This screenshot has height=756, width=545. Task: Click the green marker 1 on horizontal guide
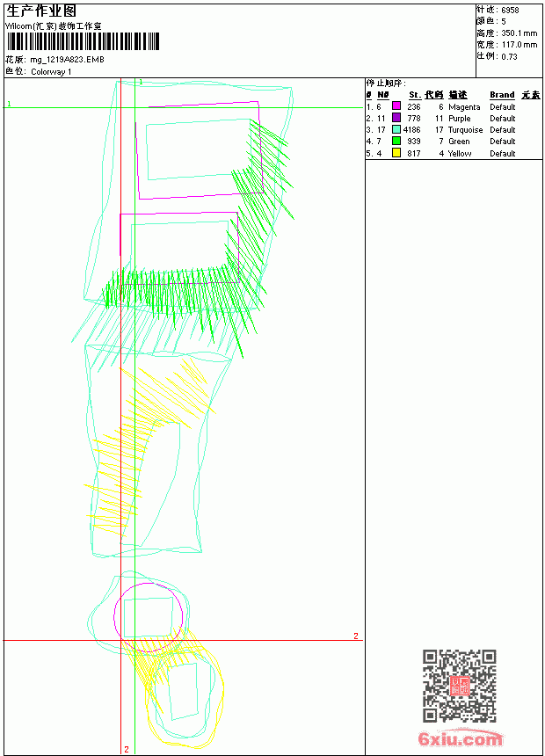(9, 104)
